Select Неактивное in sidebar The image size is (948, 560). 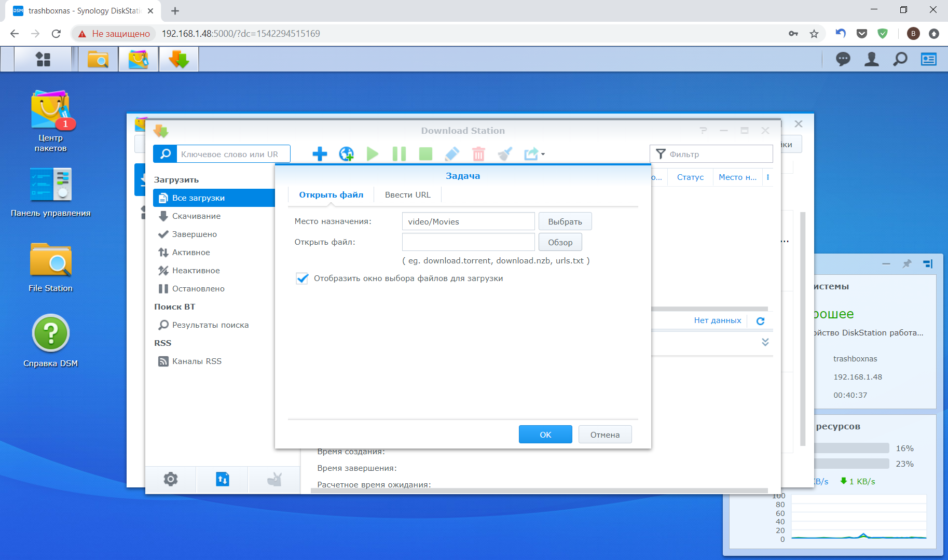pyautogui.click(x=214, y=271)
